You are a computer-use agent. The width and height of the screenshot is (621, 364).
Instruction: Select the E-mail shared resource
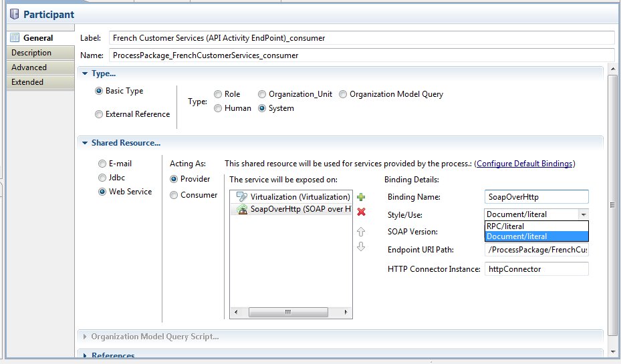[x=102, y=164]
